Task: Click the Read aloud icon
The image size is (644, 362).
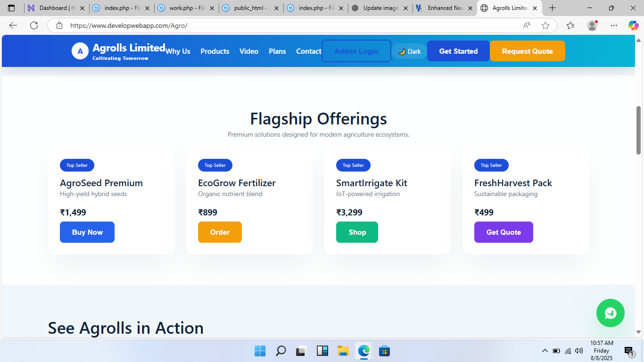Action: coord(526,25)
